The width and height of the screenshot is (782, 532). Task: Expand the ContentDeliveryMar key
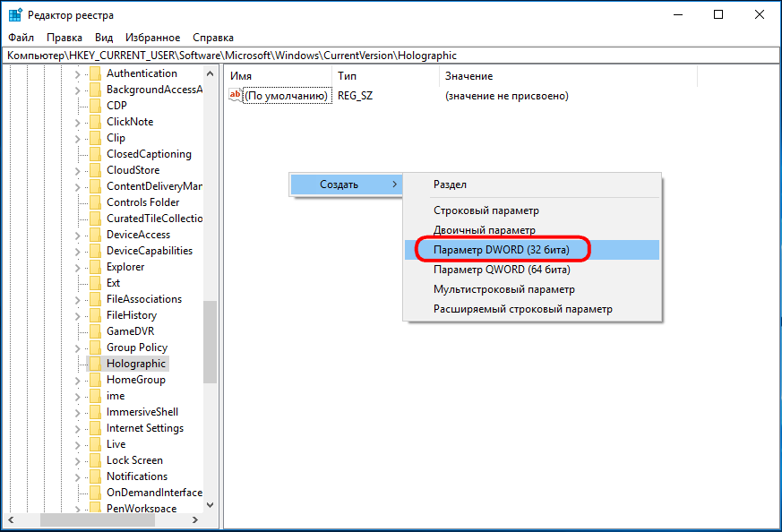pos(77,187)
